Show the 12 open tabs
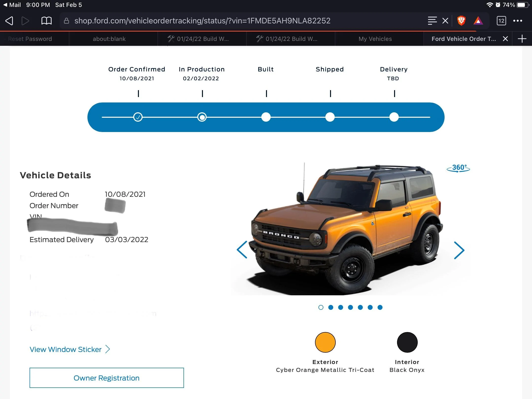The width and height of the screenshot is (532, 399). point(501,21)
